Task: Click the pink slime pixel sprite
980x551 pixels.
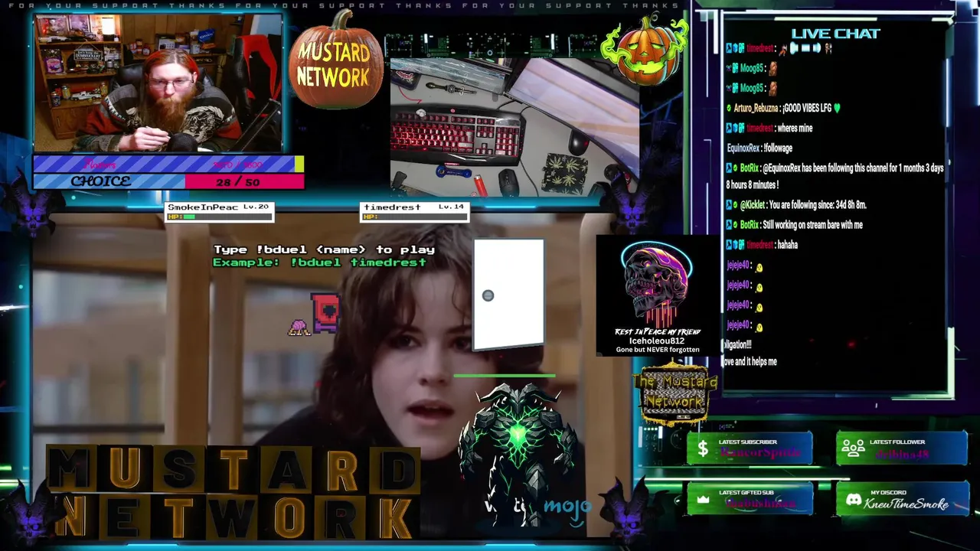Action: pos(299,328)
